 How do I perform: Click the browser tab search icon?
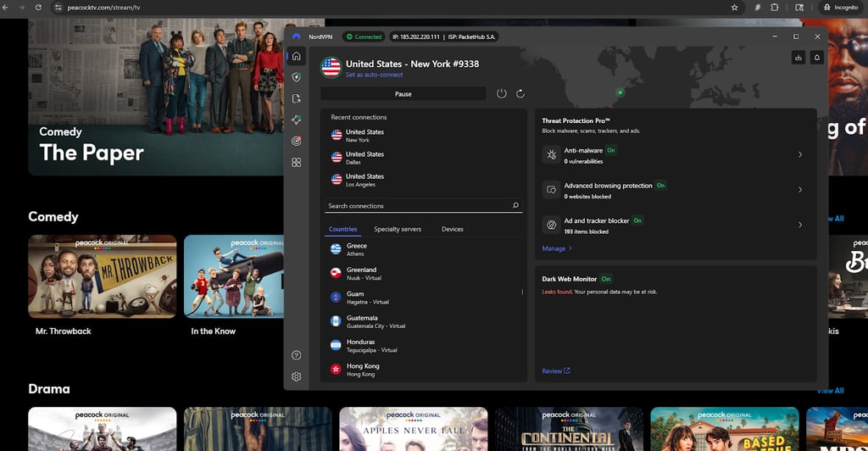coord(799,7)
